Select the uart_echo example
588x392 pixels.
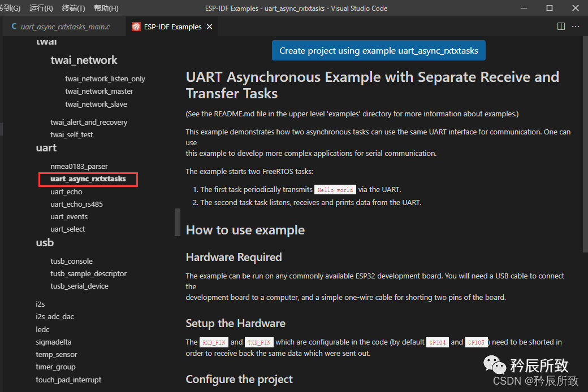point(66,192)
